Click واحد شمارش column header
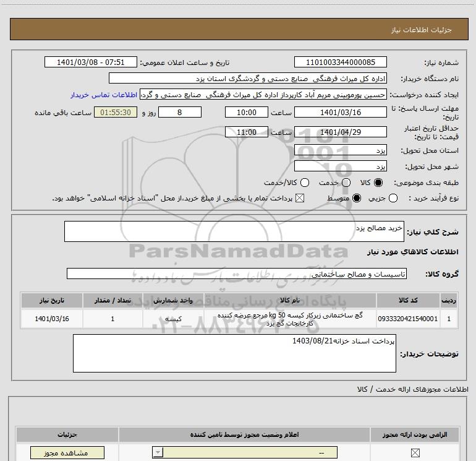476x461 pixels. [x=173, y=301]
